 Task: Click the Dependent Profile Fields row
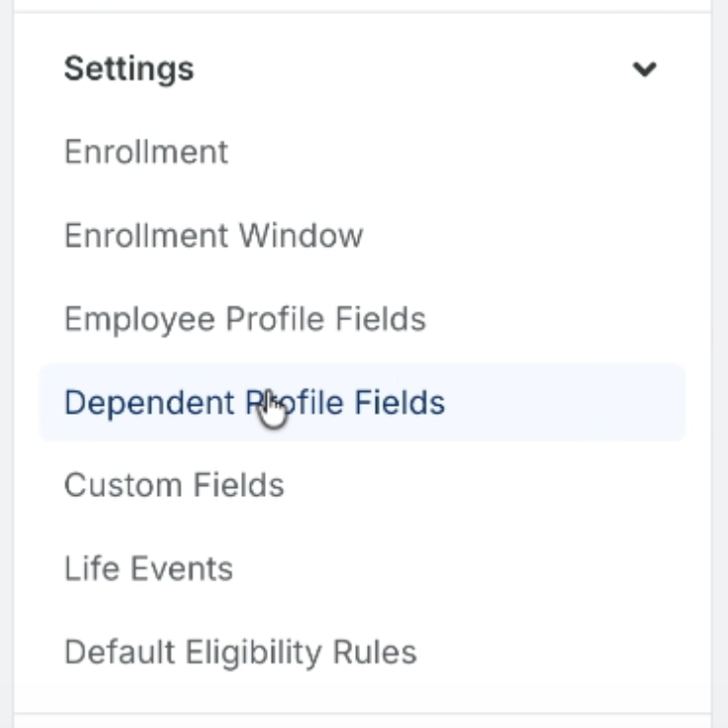click(363, 402)
